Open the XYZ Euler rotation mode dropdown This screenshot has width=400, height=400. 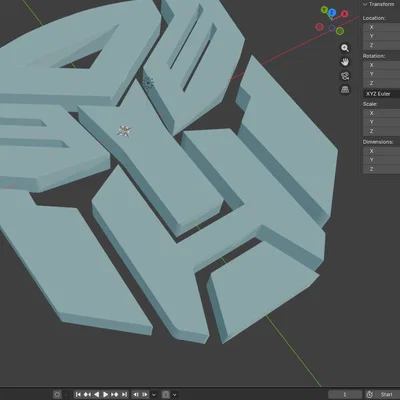click(381, 94)
